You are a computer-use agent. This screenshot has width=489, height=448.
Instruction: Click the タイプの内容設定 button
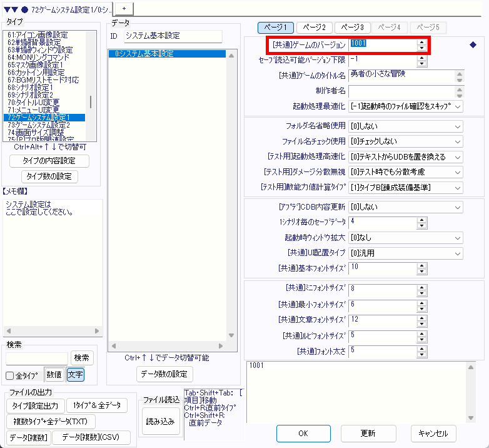49,161
